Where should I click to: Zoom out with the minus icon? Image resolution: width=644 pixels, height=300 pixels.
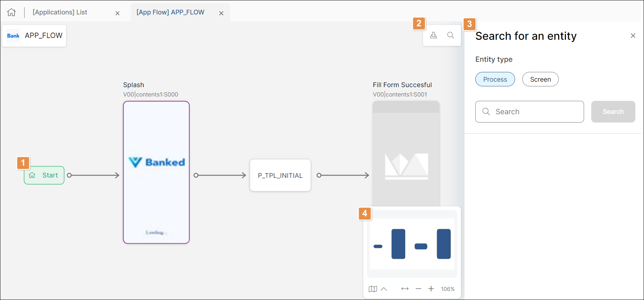(418, 289)
